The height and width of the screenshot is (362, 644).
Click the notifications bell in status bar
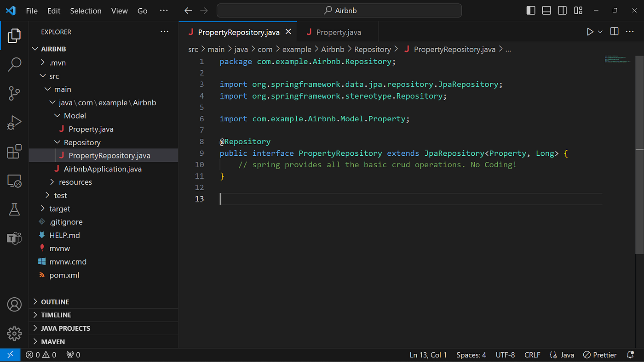coord(631,355)
